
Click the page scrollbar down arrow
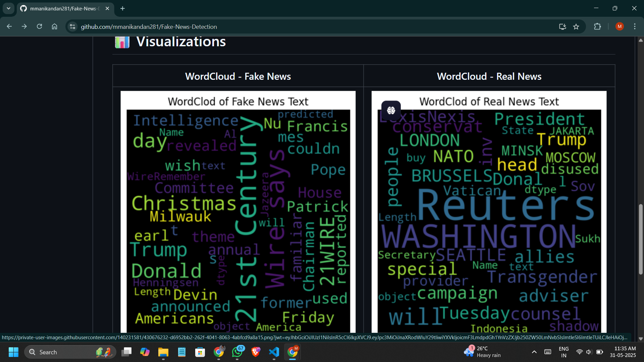(x=641, y=339)
